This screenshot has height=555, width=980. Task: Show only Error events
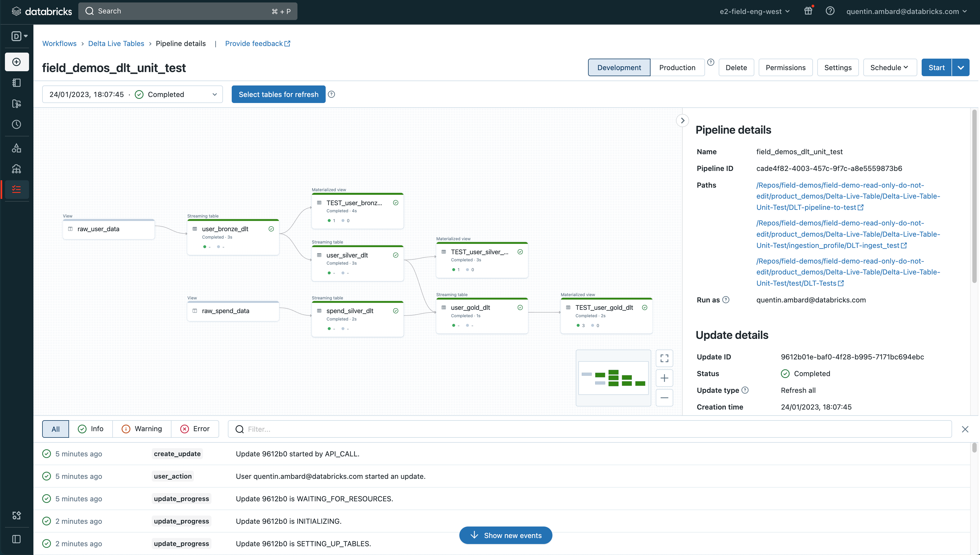coord(195,429)
